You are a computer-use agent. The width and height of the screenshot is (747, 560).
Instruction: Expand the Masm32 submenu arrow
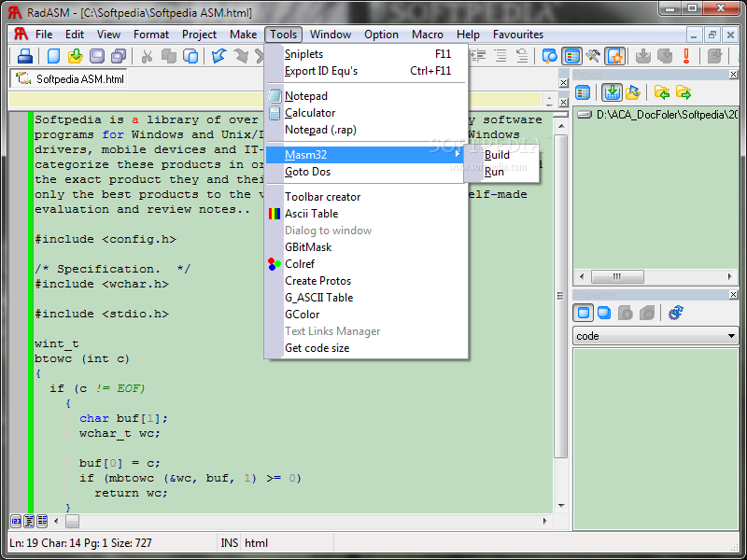pos(458,154)
